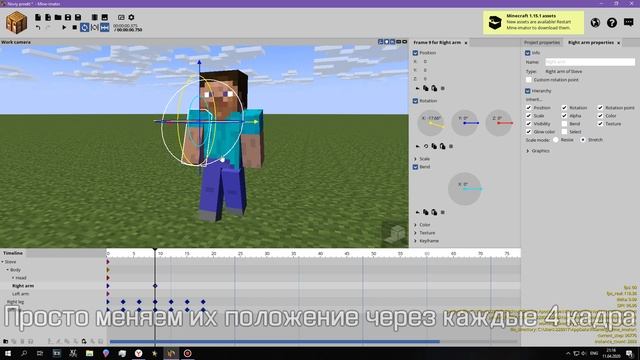The image size is (640, 360).
Task: Choose the Resize scale mode radio button
Action: tap(556, 140)
